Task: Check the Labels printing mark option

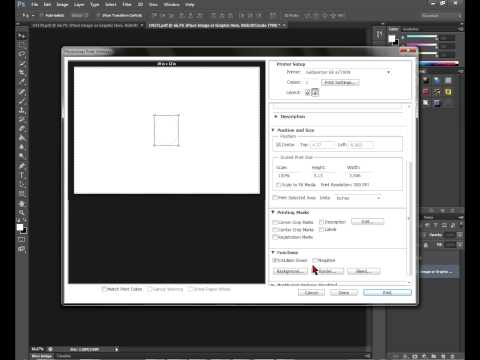Action: point(321,230)
